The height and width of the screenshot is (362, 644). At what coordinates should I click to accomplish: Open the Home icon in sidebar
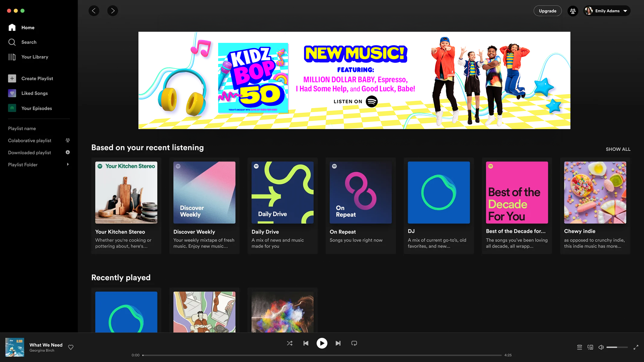(12, 28)
